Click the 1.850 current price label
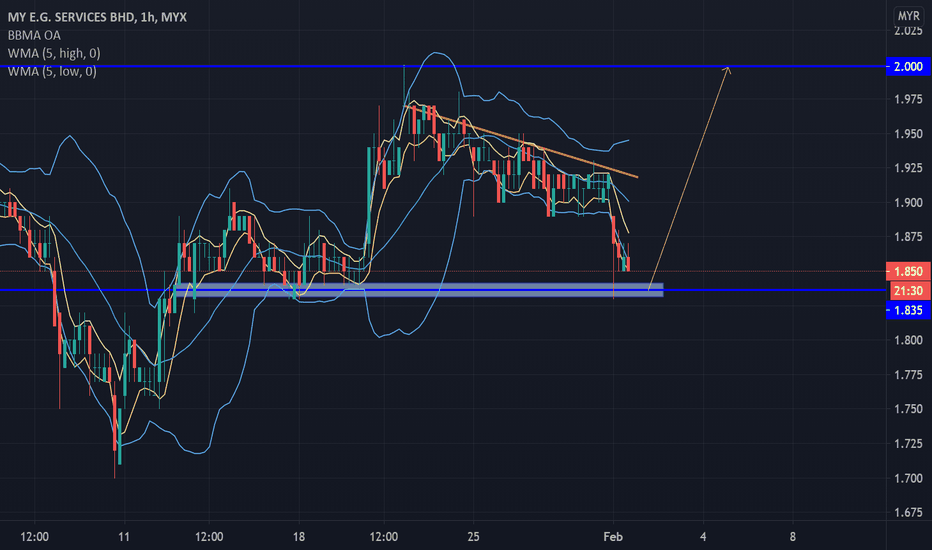Viewport: 932px width, 550px height. point(908,271)
